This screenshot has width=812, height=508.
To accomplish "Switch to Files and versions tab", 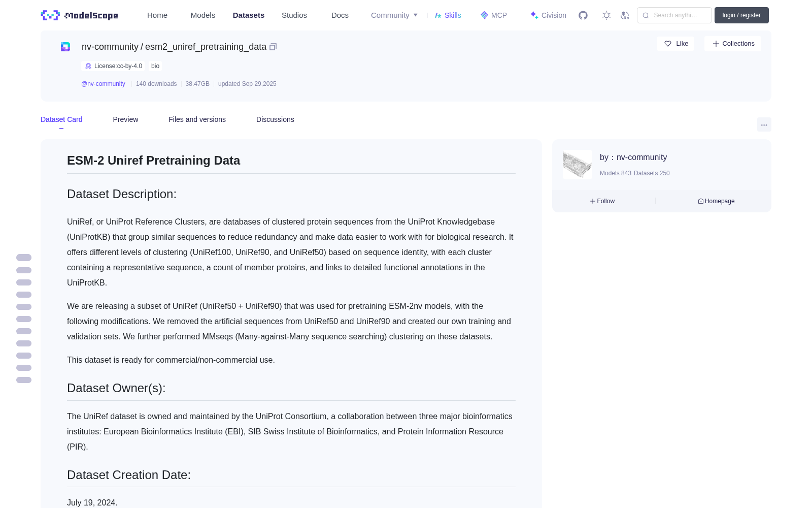I will (x=197, y=119).
